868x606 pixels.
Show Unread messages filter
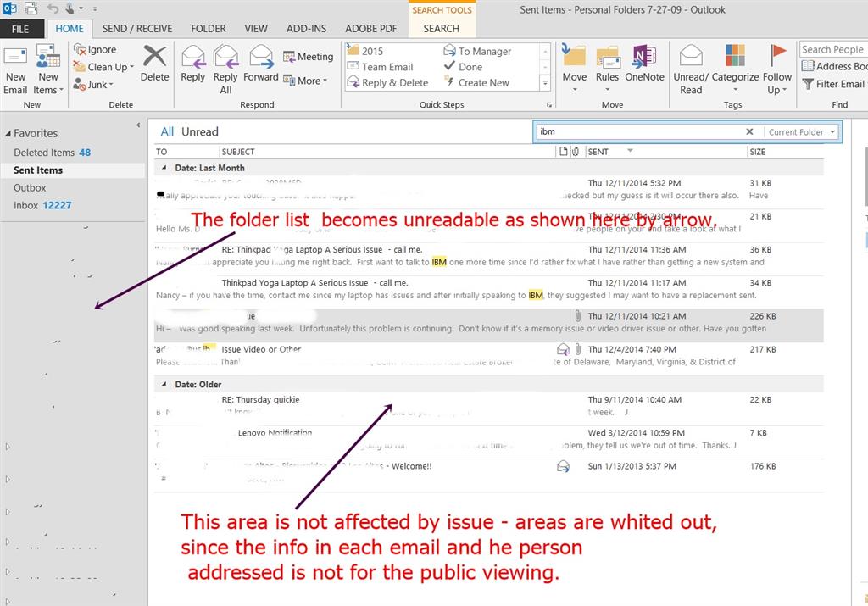(200, 131)
